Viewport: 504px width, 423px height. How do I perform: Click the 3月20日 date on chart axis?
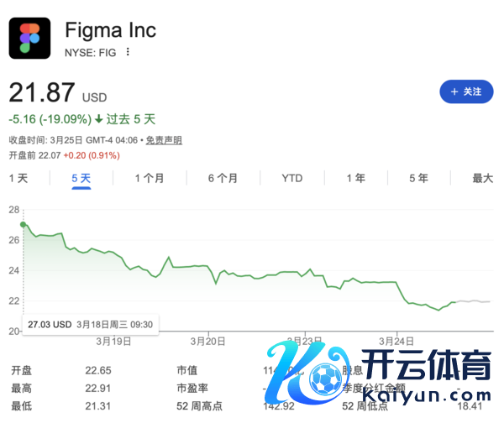coord(208,341)
